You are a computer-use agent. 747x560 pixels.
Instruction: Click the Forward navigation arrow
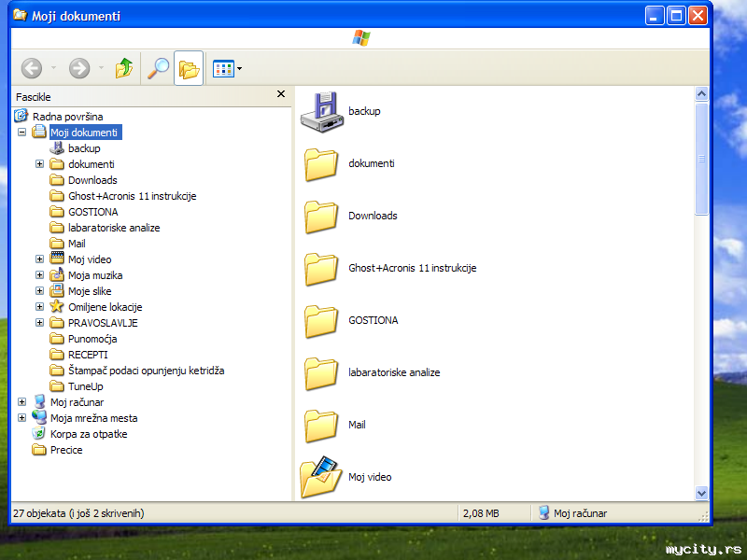[79, 68]
